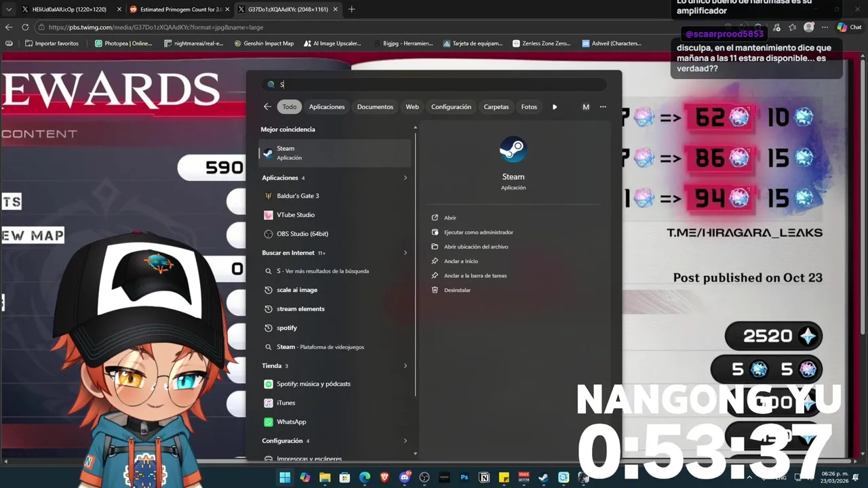Open iTunes store result
The width and height of the screenshot is (868, 488).
click(x=335, y=403)
